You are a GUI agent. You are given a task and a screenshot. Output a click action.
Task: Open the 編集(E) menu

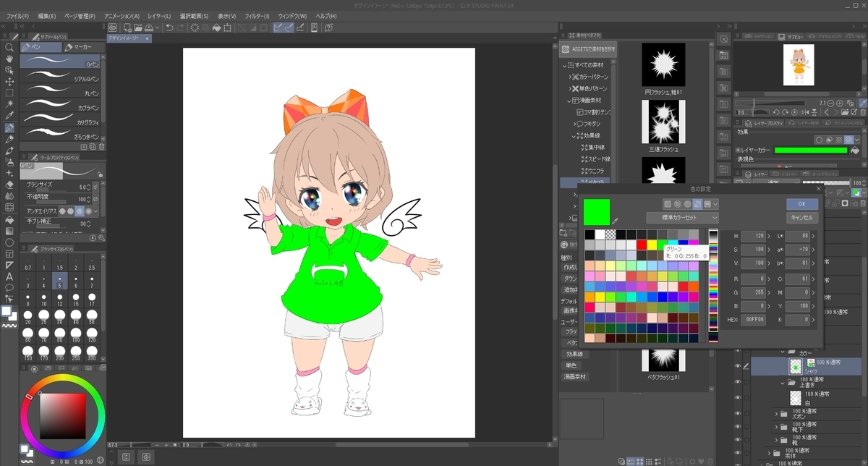[x=48, y=15]
